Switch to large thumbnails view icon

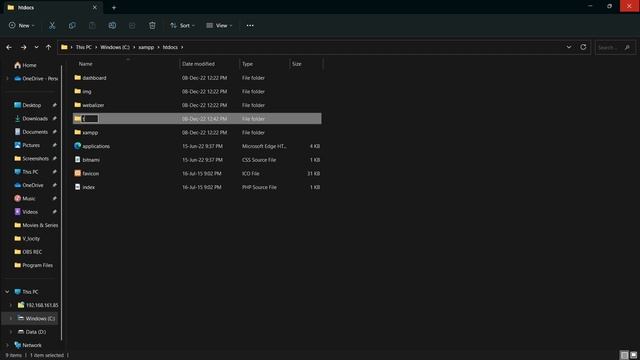pos(633,355)
